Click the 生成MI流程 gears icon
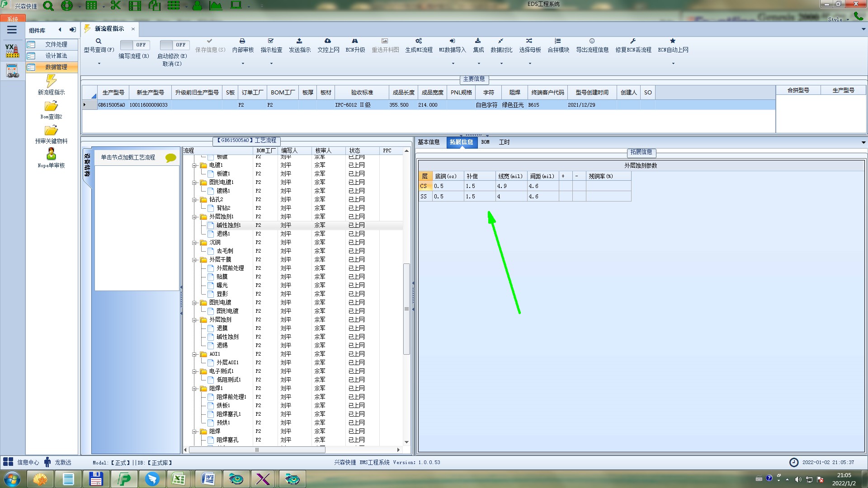Screen dimensions: 868x488 (x=419, y=41)
